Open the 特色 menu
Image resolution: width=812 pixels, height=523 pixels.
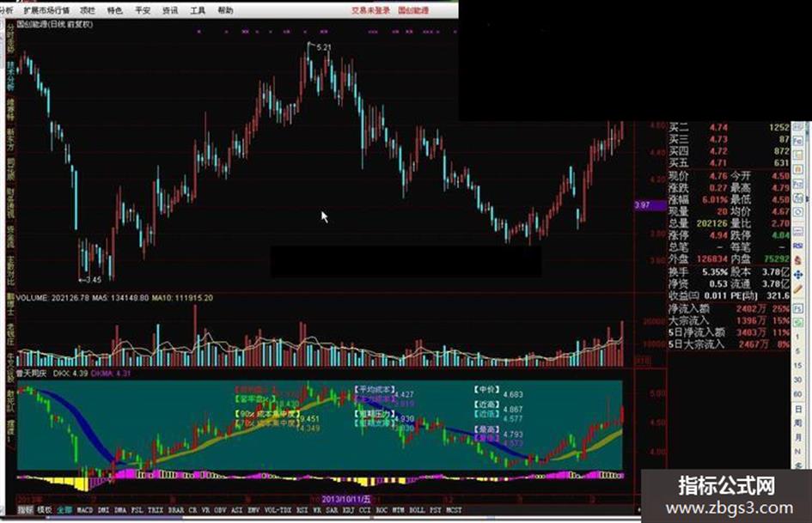115,9
